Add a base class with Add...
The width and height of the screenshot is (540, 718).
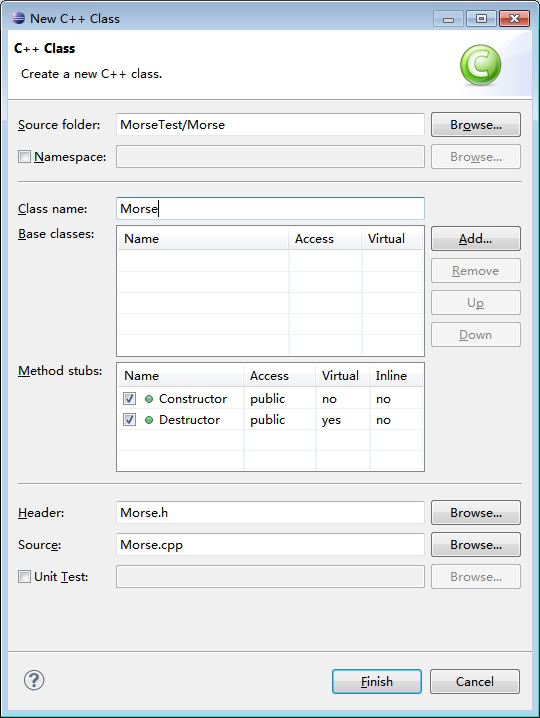475,239
